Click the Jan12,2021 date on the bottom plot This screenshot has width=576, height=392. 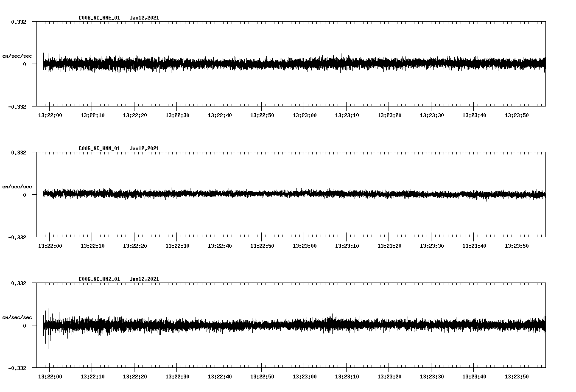click(x=145, y=279)
